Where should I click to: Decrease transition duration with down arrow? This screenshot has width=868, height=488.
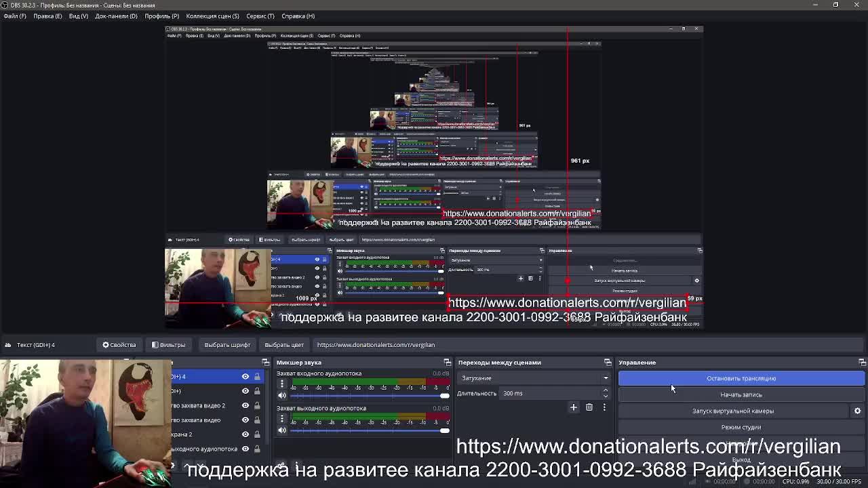click(x=606, y=396)
